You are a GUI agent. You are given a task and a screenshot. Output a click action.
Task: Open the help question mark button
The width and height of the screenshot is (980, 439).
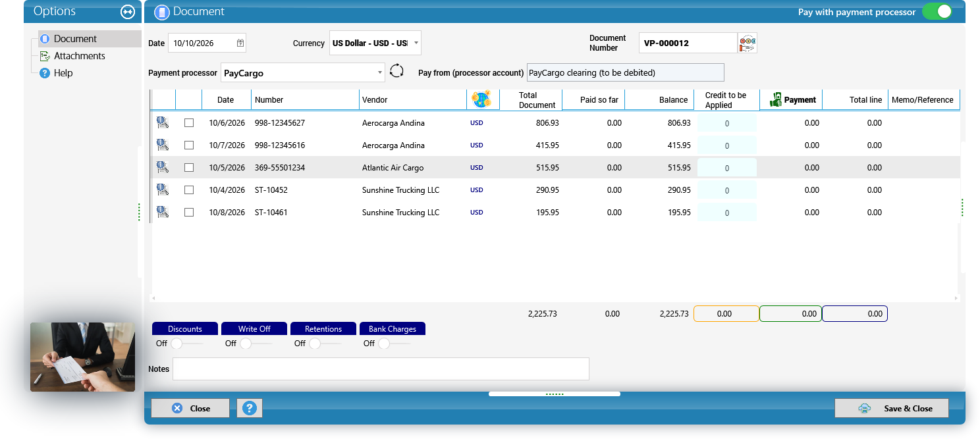(249, 408)
